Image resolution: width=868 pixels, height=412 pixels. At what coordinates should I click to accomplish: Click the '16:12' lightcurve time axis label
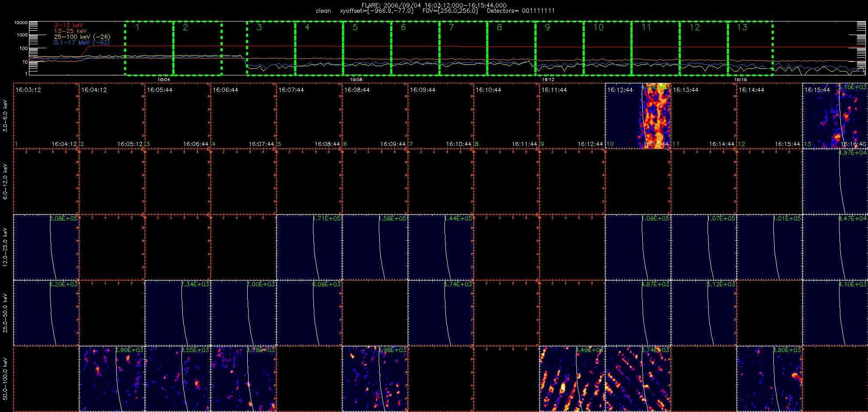coord(548,80)
